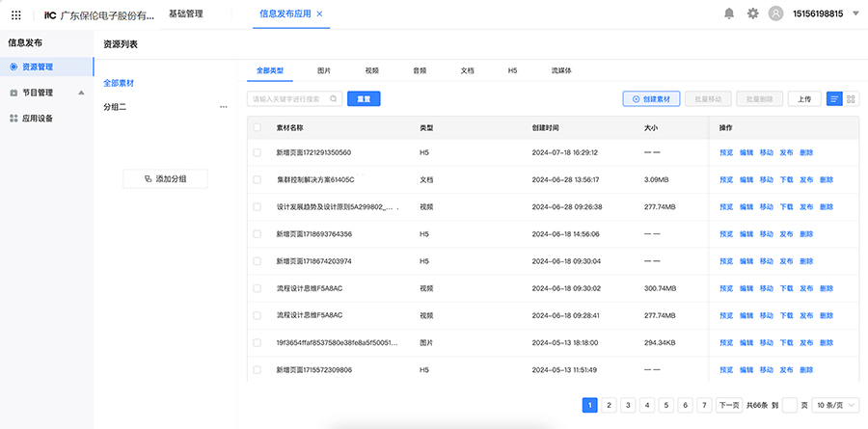Viewport: 868px width, 429px height.
Task: Click 编辑 for 集群控制解决方案61405C
Action: click(746, 180)
